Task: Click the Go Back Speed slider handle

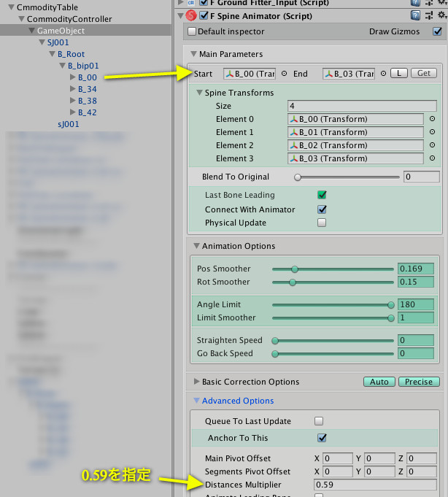Action: [275, 354]
